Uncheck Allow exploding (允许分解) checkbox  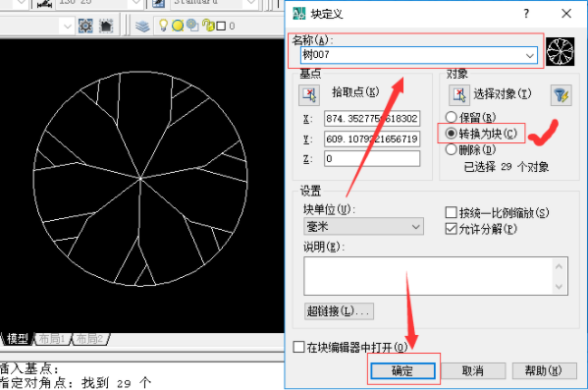pyautogui.click(x=452, y=229)
